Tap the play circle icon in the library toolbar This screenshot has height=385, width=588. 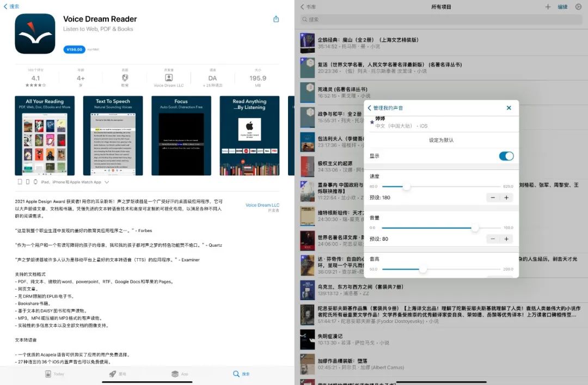pos(578,7)
